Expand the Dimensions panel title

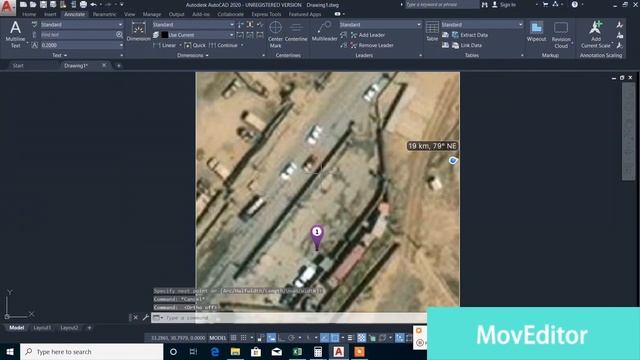[193, 55]
